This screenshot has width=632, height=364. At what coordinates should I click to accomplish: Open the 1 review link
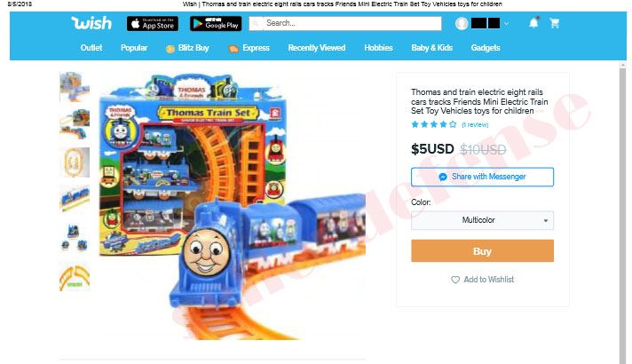pyautogui.click(x=475, y=124)
